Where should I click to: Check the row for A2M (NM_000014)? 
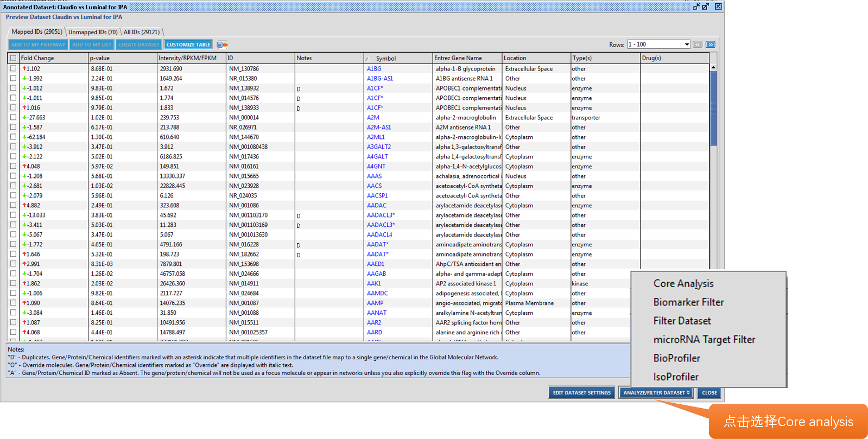pyautogui.click(x=13, y=117)
